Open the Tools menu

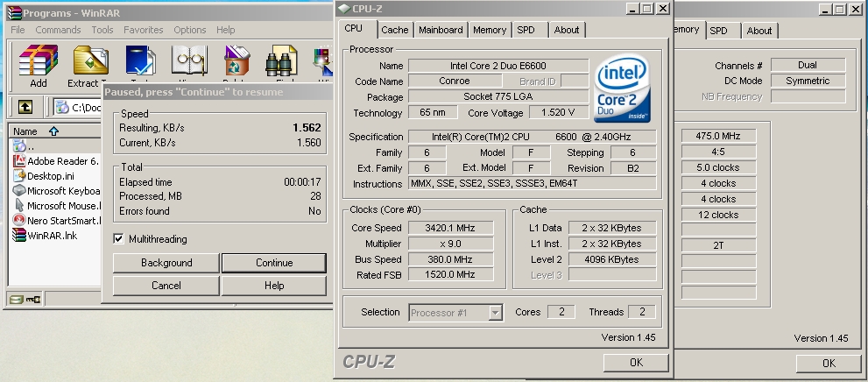coord(102,30)
